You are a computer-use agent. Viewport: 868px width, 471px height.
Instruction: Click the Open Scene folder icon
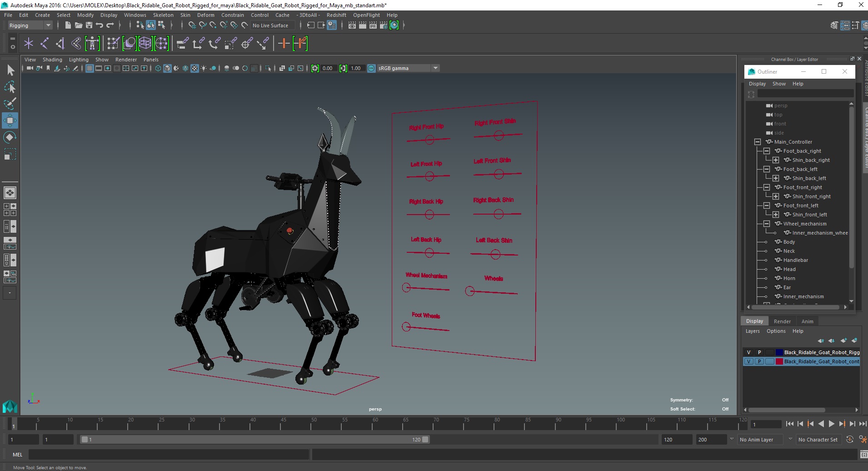point(79,25)
